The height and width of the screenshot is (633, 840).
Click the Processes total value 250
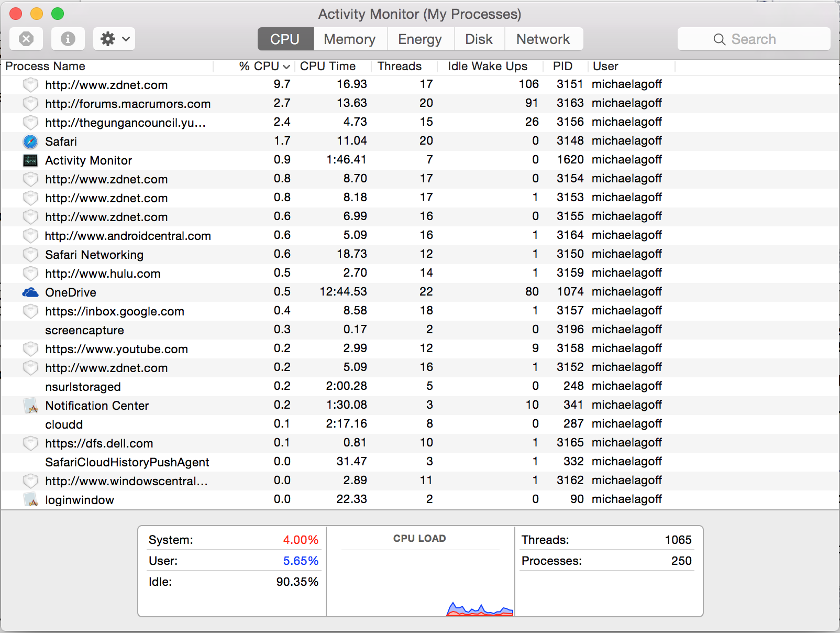pos(681,561)
